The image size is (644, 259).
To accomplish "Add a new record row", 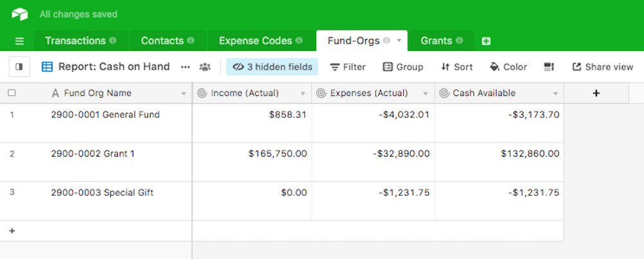I will (x=12, y=231).
